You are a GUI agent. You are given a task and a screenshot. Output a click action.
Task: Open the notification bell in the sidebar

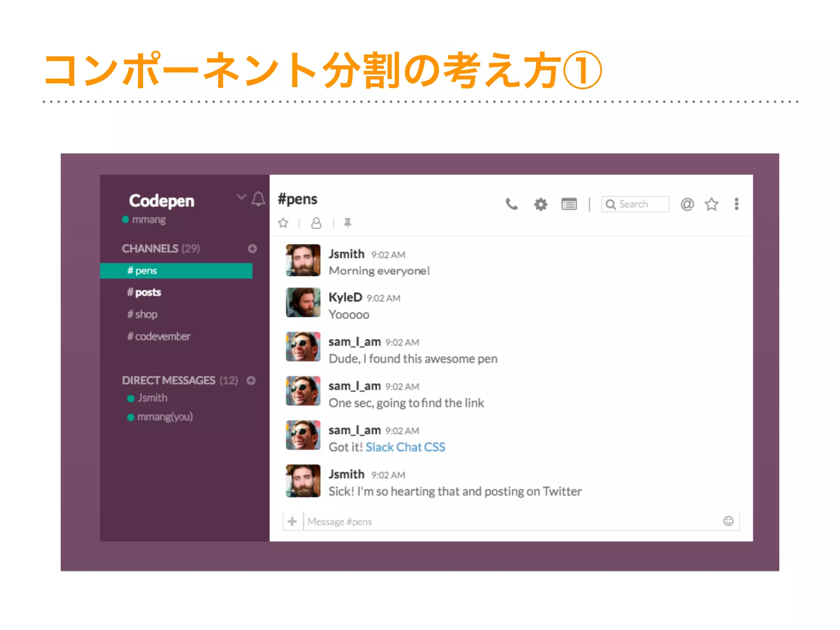(258, 199)
